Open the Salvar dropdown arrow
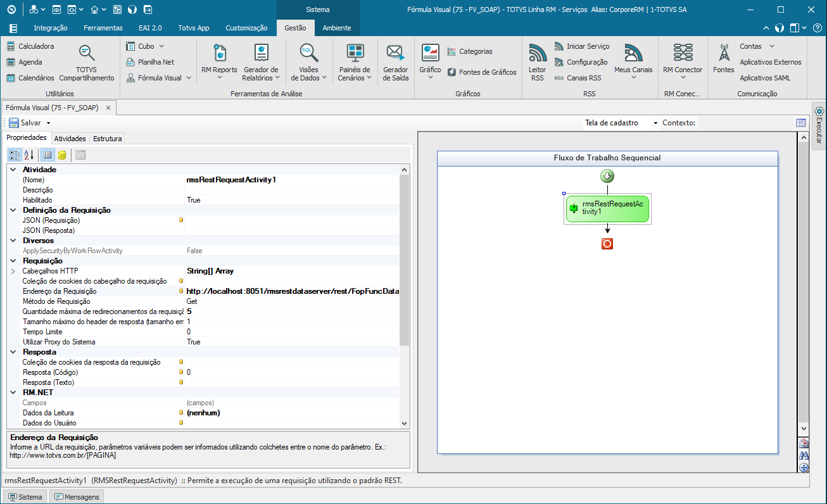The width and height of the screenshot is (827, 504). (48, 123)
